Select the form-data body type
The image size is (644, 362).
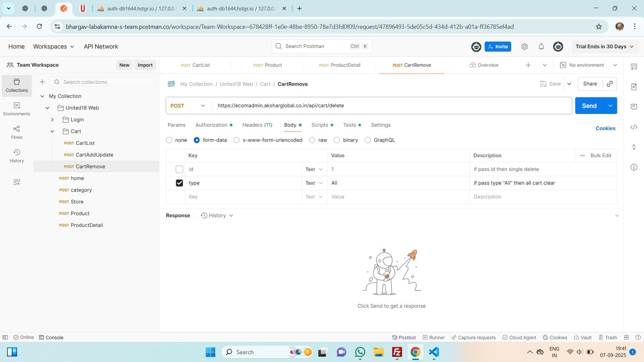point(197,140)
